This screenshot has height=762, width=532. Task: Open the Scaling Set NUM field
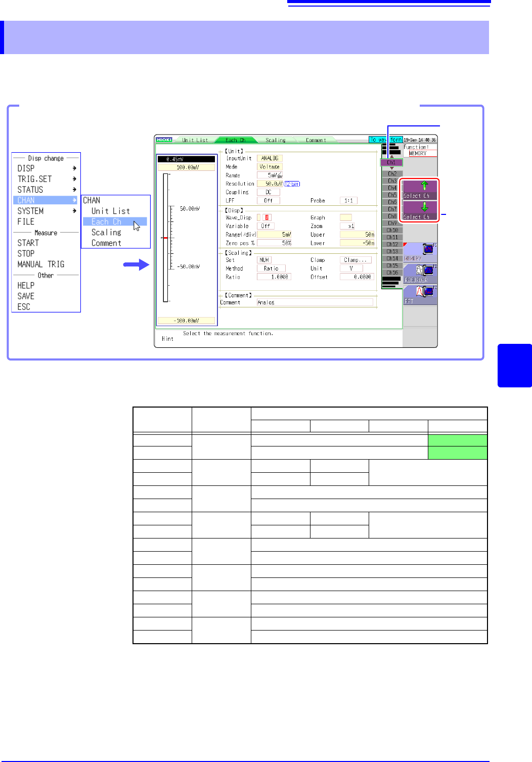click(264, 260)
